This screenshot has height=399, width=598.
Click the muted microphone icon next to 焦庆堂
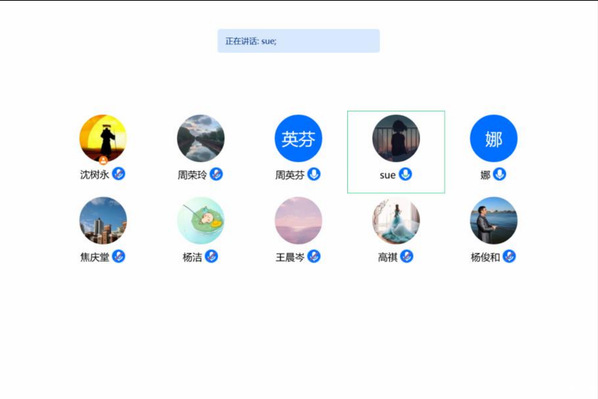point(119,256)
